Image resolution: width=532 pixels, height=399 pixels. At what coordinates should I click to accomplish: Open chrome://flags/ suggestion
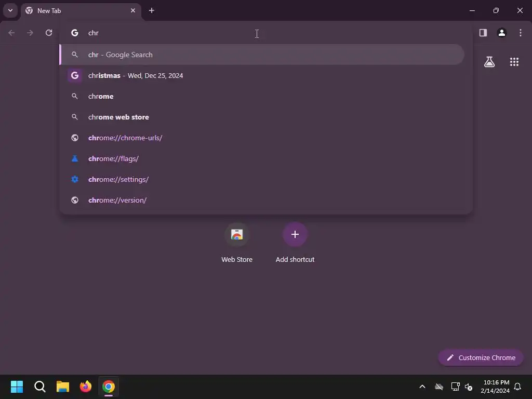coord(262,158)
